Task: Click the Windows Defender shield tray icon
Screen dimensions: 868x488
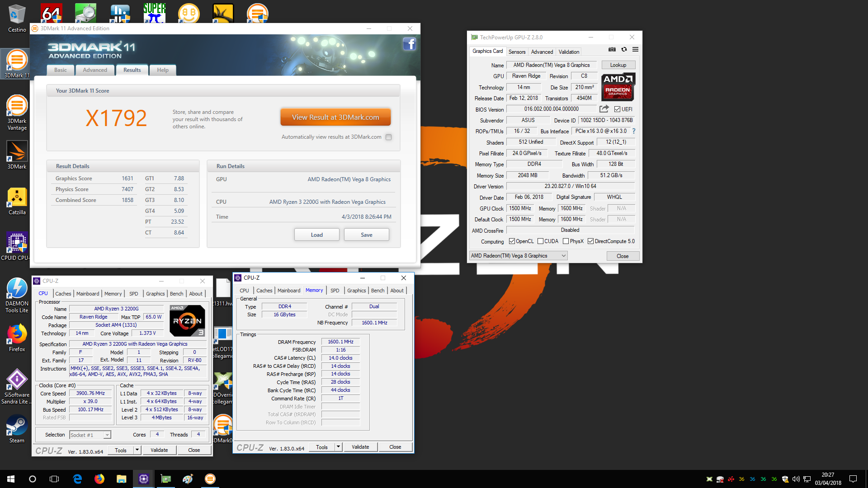Action: pos(785,479)
